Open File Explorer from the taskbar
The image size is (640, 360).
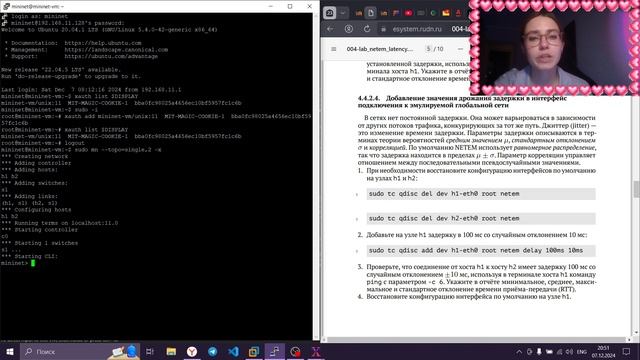pos(171,351)
